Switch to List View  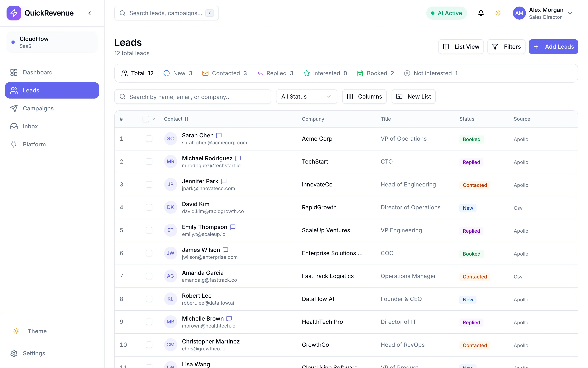coord(461,46)
